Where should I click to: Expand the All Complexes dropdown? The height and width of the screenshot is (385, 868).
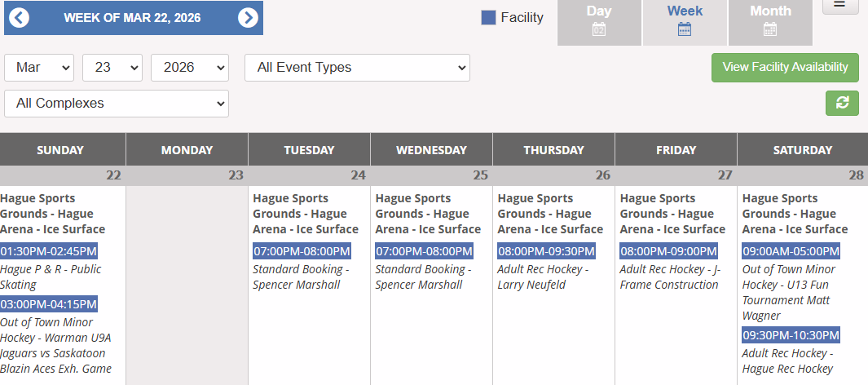click(117, 104)
